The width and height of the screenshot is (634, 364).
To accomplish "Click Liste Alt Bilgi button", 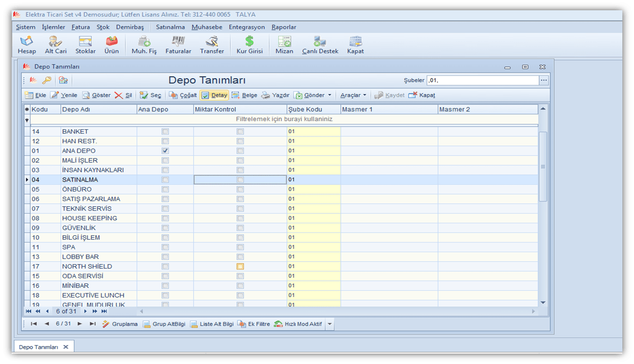I will coord(212,324).
